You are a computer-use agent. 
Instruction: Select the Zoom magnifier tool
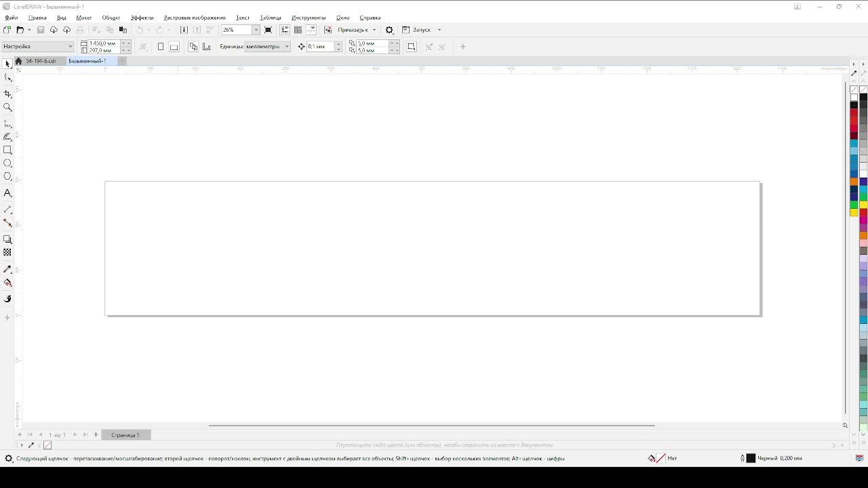[7, 107]
